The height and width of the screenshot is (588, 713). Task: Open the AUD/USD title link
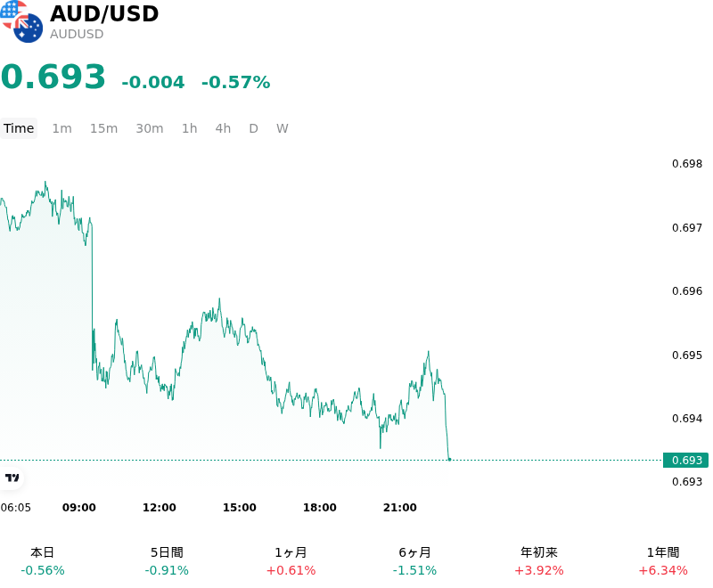(x=104, y=13)
